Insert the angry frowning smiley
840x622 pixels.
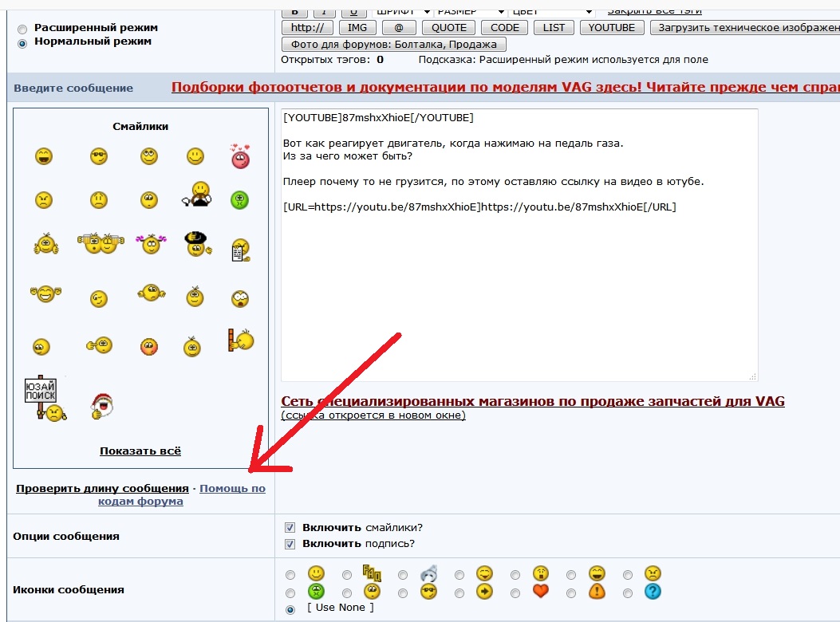(44, 199)
